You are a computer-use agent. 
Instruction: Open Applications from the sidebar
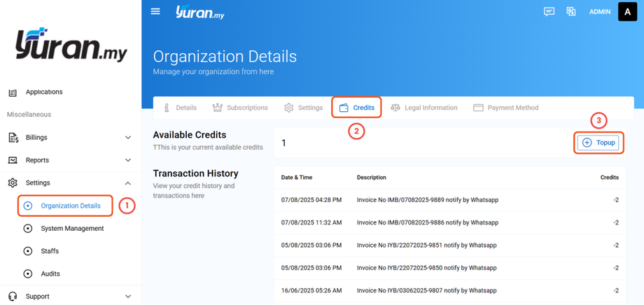point(43,92)
